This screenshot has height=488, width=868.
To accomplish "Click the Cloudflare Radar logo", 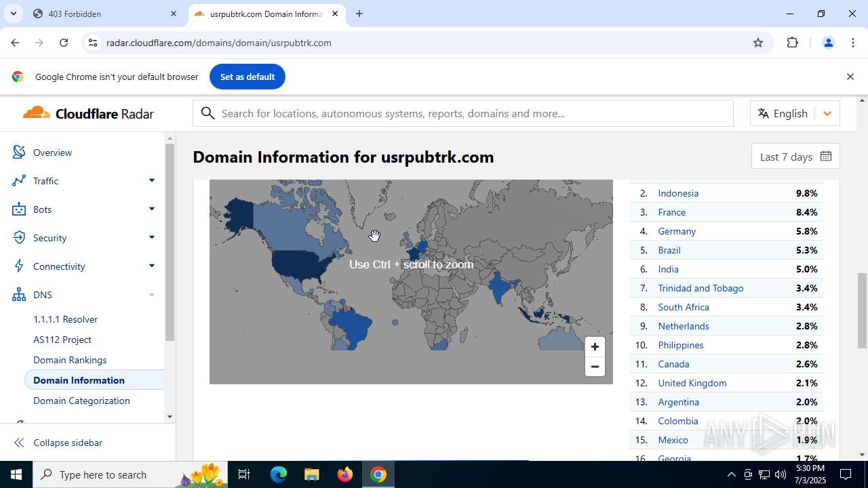I will point(88,113).
